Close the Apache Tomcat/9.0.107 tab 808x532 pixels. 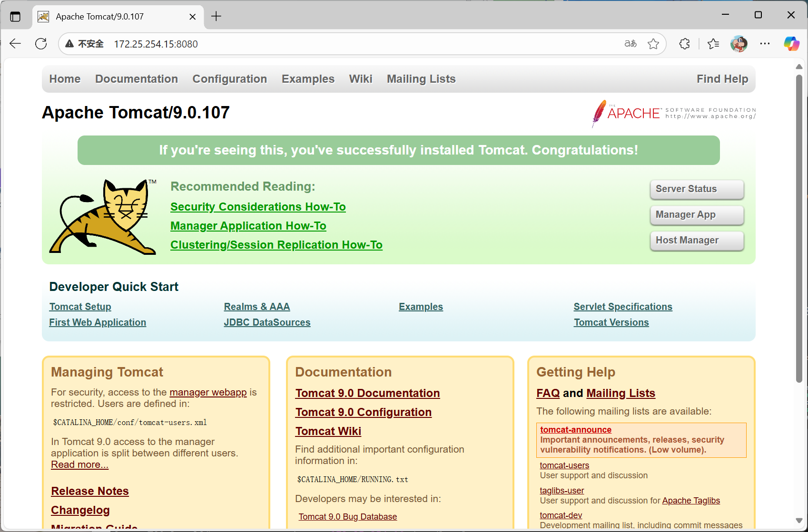click(x=192, y=17)
